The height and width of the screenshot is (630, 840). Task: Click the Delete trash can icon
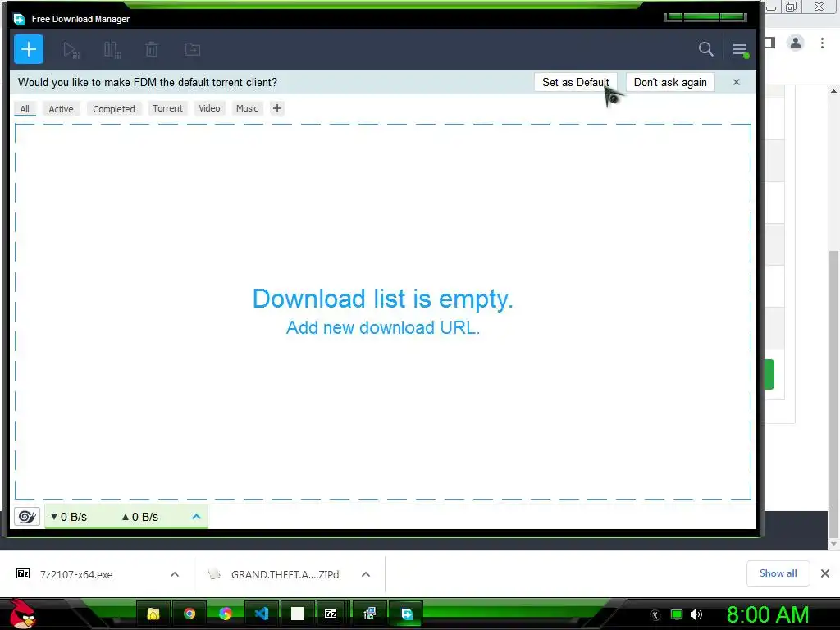(x=152, y=50)
